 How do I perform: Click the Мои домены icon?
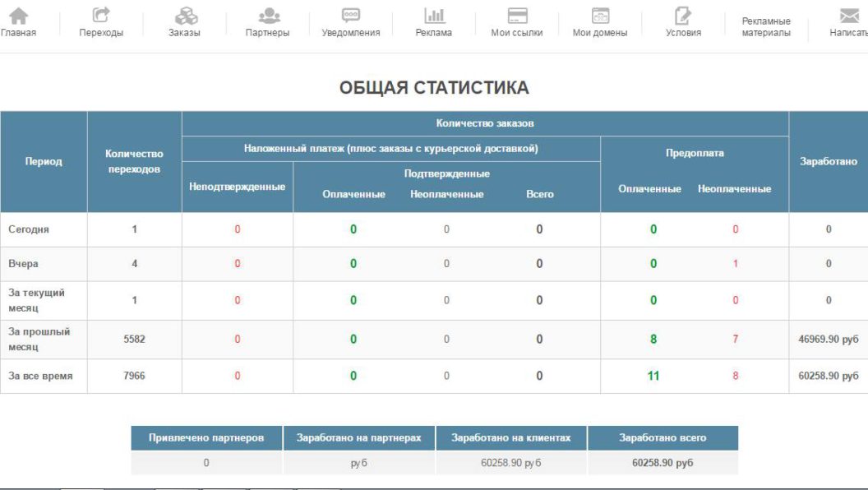600,16
